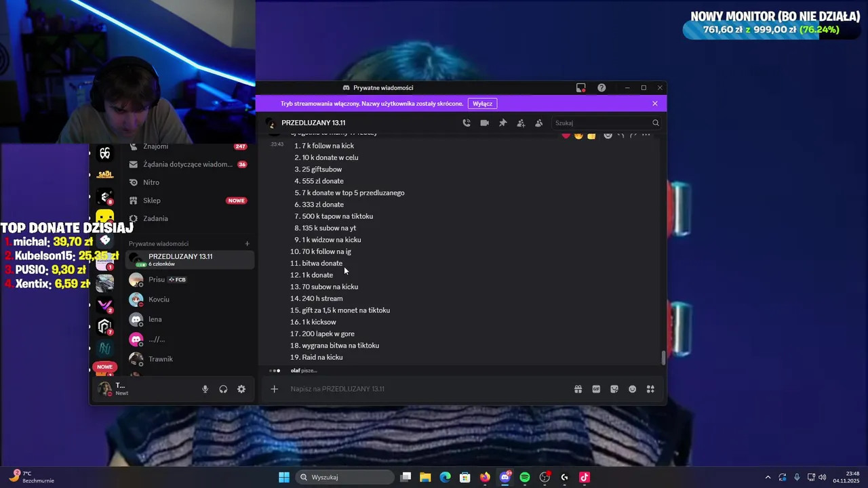Click list item '25 giftsubow'
Screen dimensions: 868x488
(x=322, y=169)
